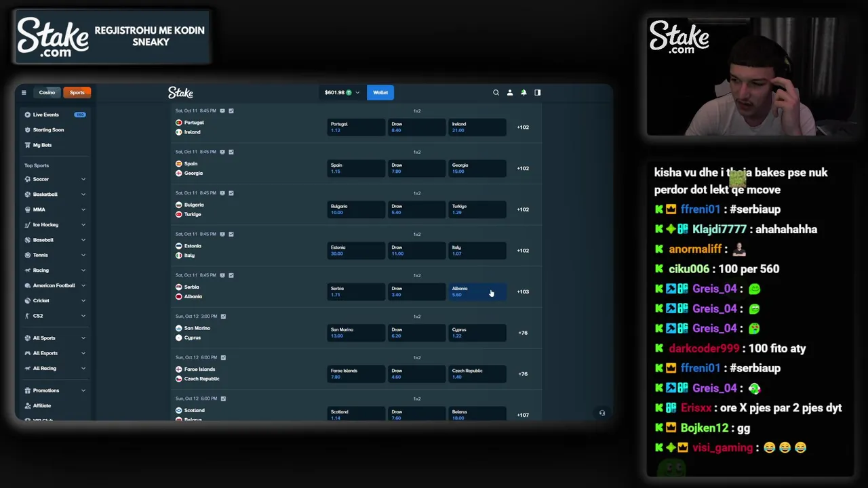
Task: Click stats icon beside San Marino–Cyprus match time
Action: pyautogui.click(x=223, y=317)
